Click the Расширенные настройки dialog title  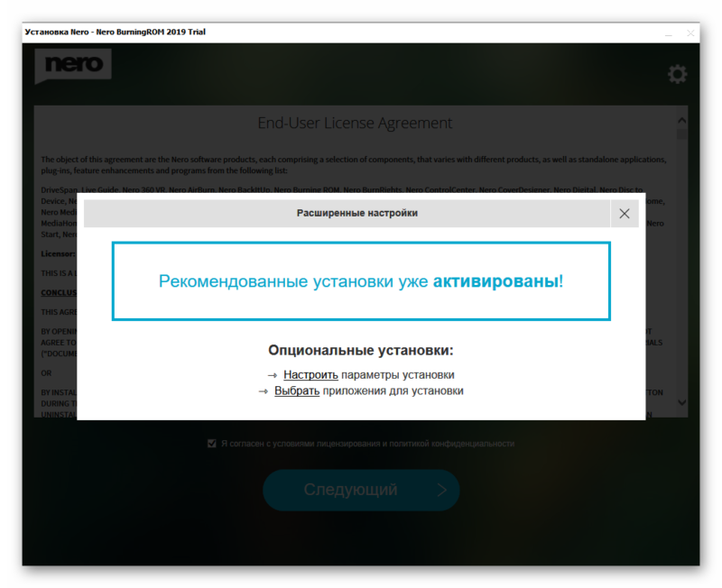coord(356,213)
